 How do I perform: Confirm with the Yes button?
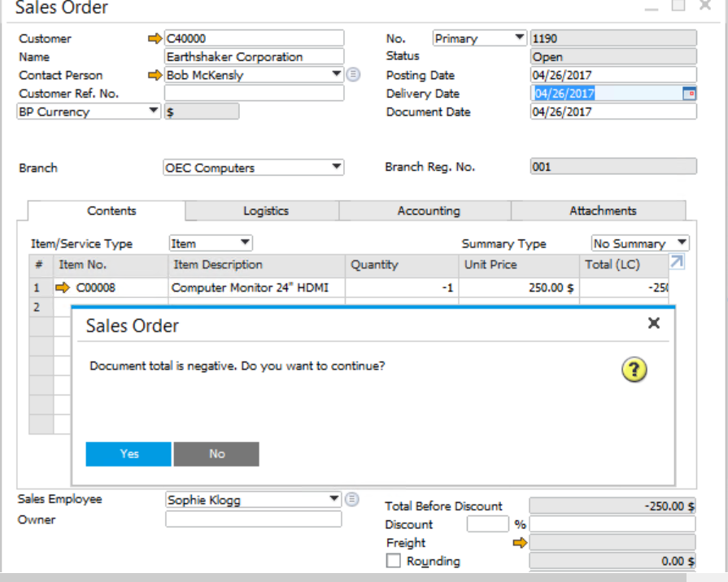[129, 454]
